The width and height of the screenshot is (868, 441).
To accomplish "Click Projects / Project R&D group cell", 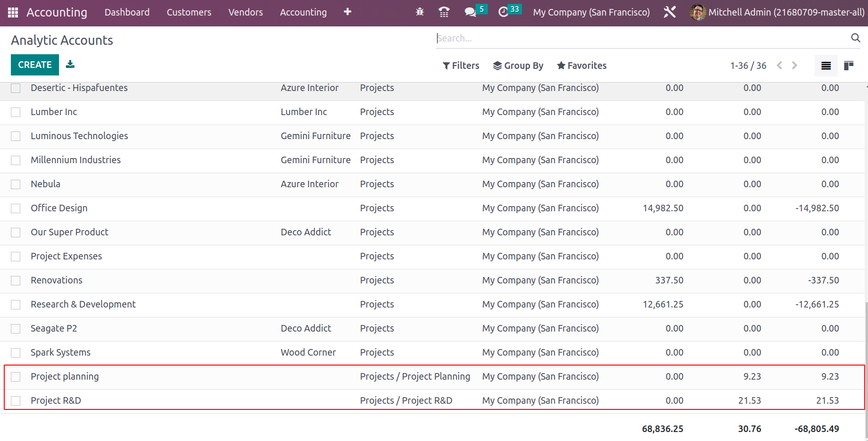I will [x=406, y=400].
